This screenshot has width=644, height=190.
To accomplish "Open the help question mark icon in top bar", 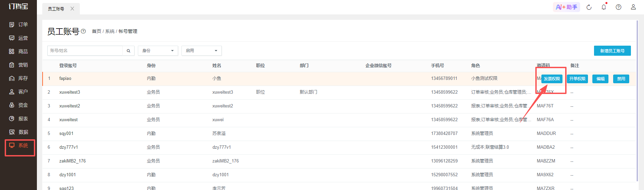I will tap(619, 7).
